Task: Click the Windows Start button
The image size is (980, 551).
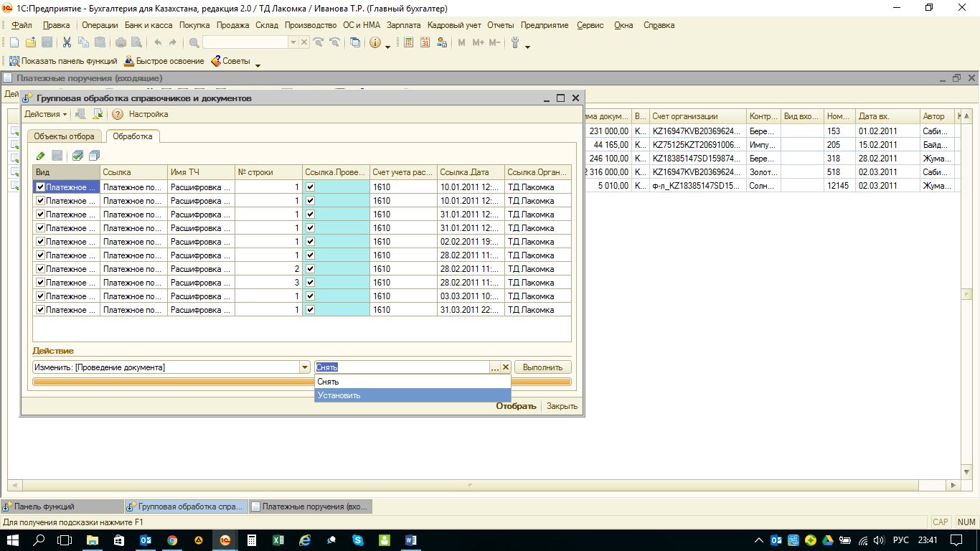Action: coord(13,540)
